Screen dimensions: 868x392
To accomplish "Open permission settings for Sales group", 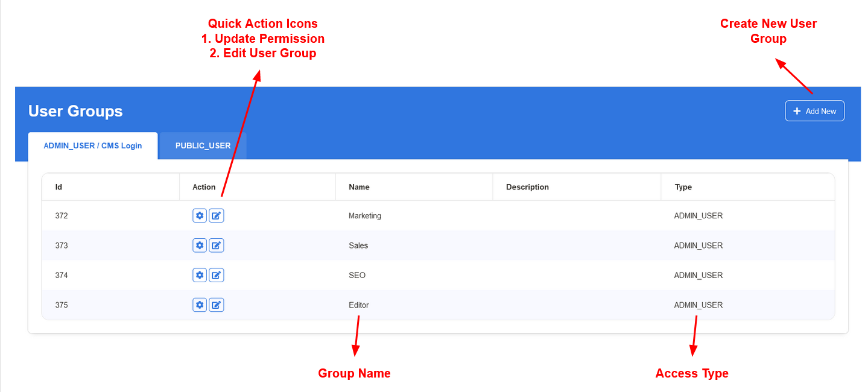I will click(200, 245).
